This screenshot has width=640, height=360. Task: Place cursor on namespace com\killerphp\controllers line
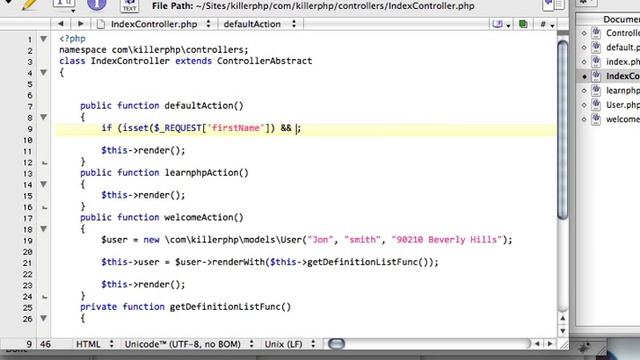(153, 50)
